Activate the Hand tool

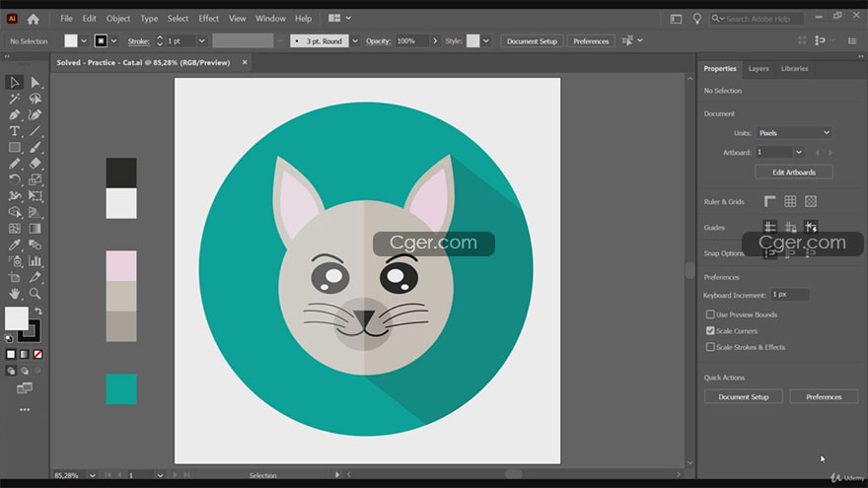tap(15, 293)
